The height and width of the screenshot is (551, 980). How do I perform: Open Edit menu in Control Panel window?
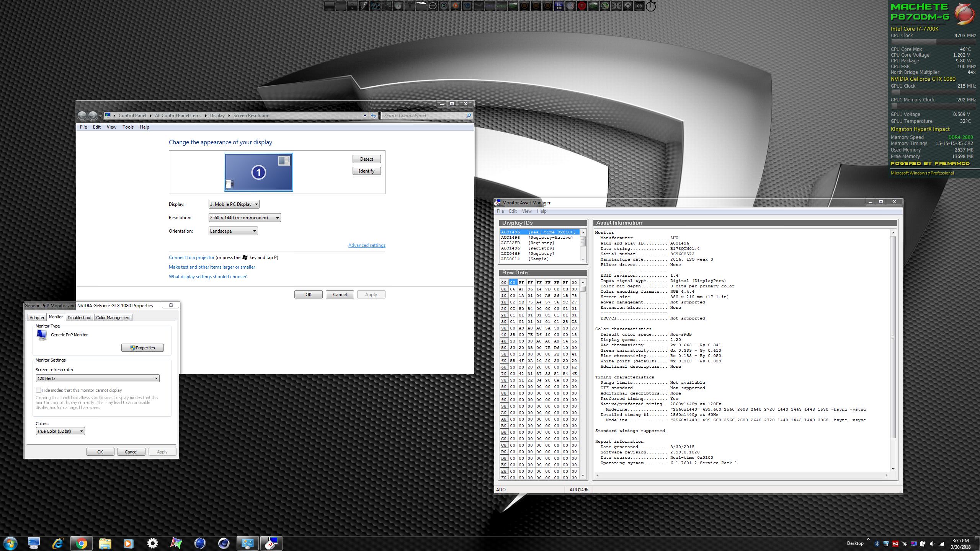[x=97, y=127]
